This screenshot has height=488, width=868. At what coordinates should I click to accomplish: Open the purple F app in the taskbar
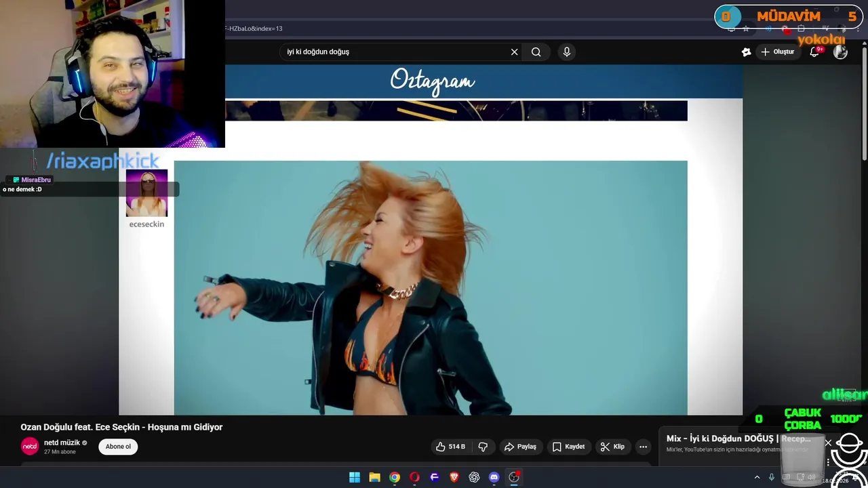[435, 477]
